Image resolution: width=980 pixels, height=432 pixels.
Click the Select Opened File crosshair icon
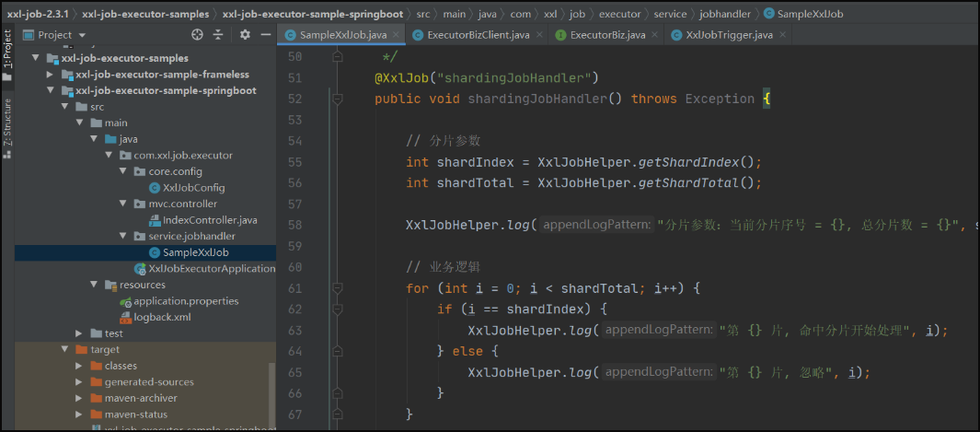pos(198,35)
